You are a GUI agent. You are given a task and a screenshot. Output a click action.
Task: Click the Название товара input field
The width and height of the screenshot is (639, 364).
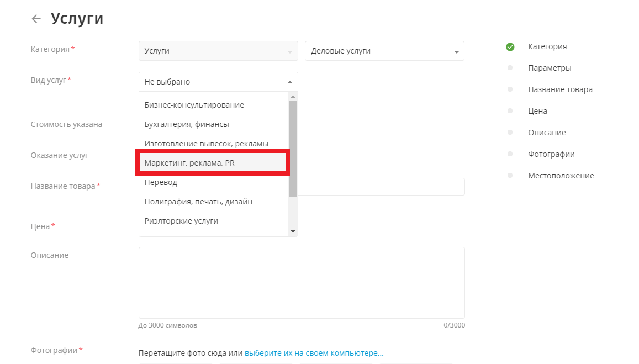click(x=381, y=187)
